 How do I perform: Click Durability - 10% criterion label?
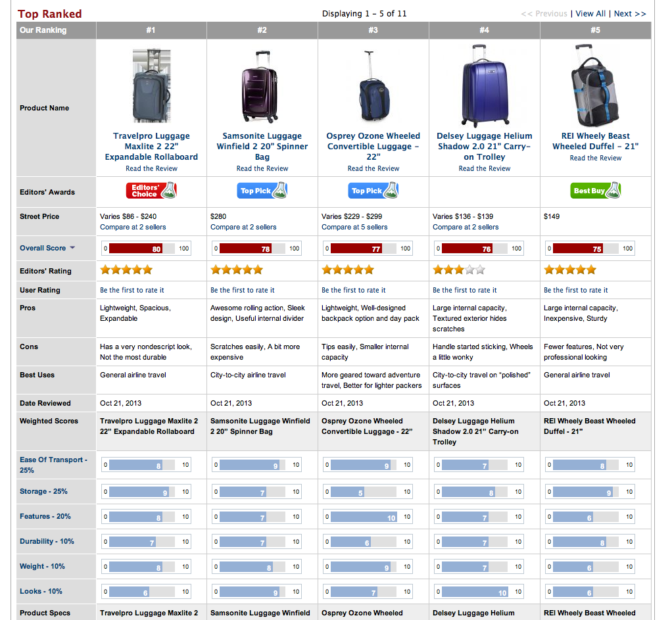[x=47, y=541]
